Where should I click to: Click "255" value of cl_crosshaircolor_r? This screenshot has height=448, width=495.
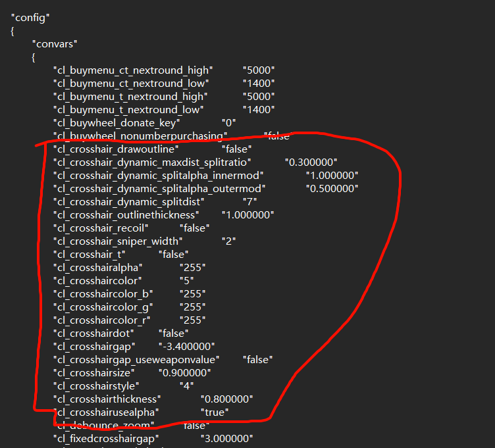pyautogui.click(x=193, y=320)
